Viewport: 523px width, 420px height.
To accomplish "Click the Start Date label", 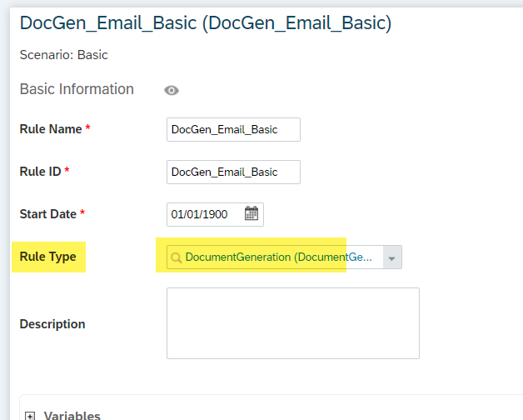I will [48, 213].
